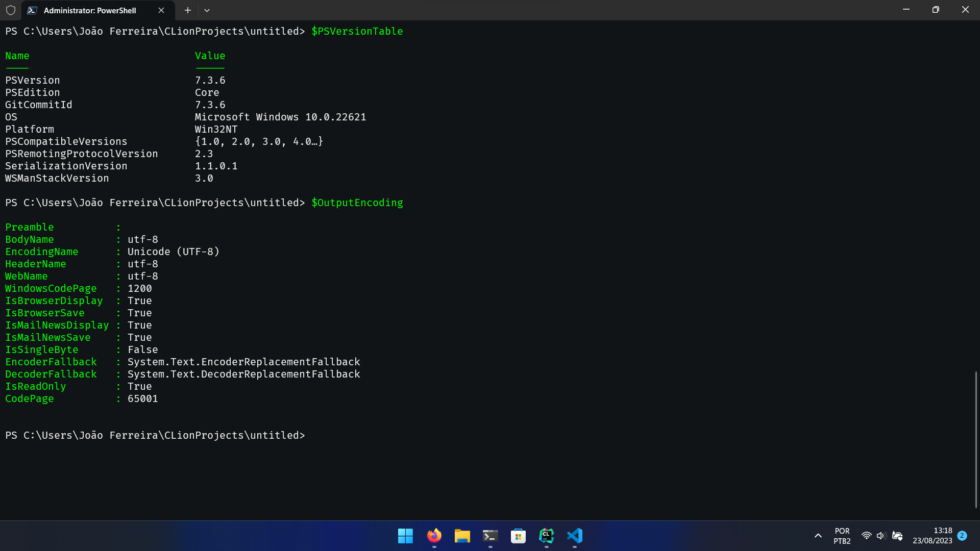Open Microsoft Store from the taskbar
Image resolution: width=980 pixels, height=551 pixels.
[518, 536]
